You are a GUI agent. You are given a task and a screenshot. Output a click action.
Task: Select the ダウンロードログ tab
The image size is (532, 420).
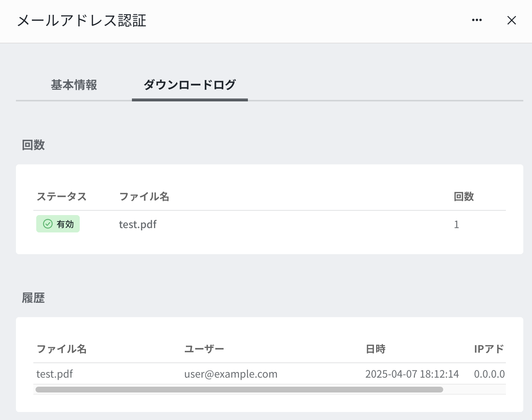190,85
